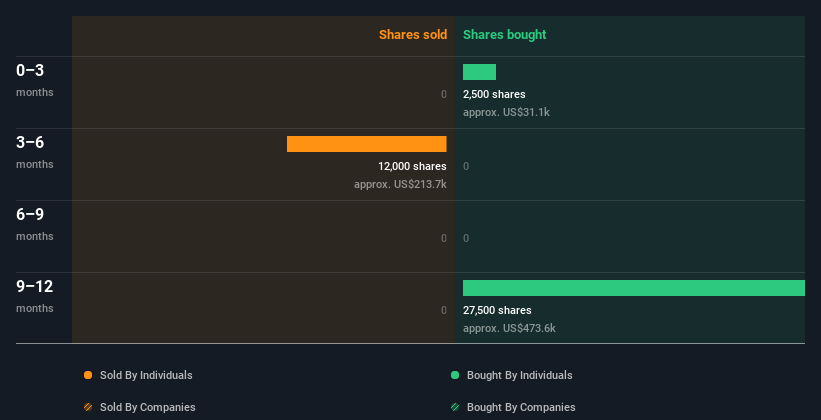The image size is (821, 420).
Task: Click the 12,000 shares label
Action: point(412,167)
